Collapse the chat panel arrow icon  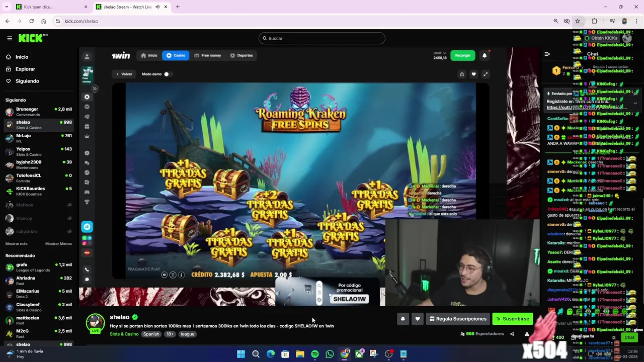coord(547,54)
